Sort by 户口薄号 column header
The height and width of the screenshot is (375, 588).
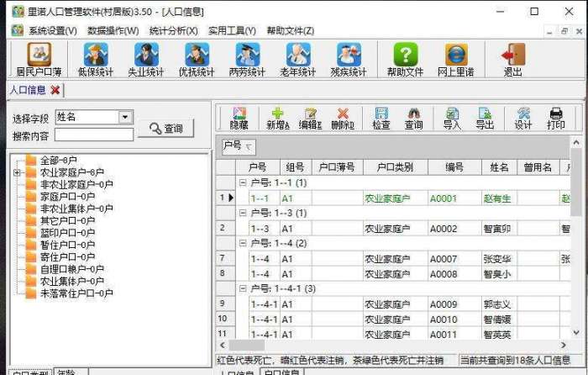tap(337, 167)
